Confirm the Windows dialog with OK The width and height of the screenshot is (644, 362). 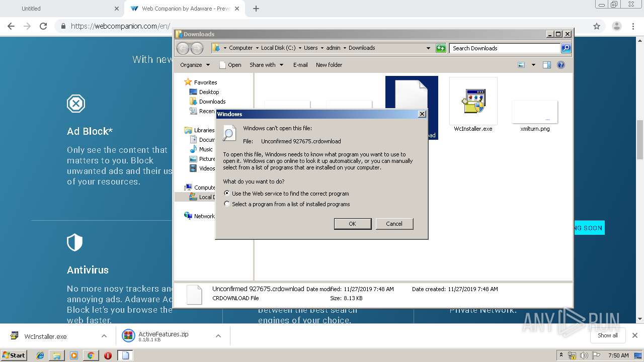click(x=353, y=224)
